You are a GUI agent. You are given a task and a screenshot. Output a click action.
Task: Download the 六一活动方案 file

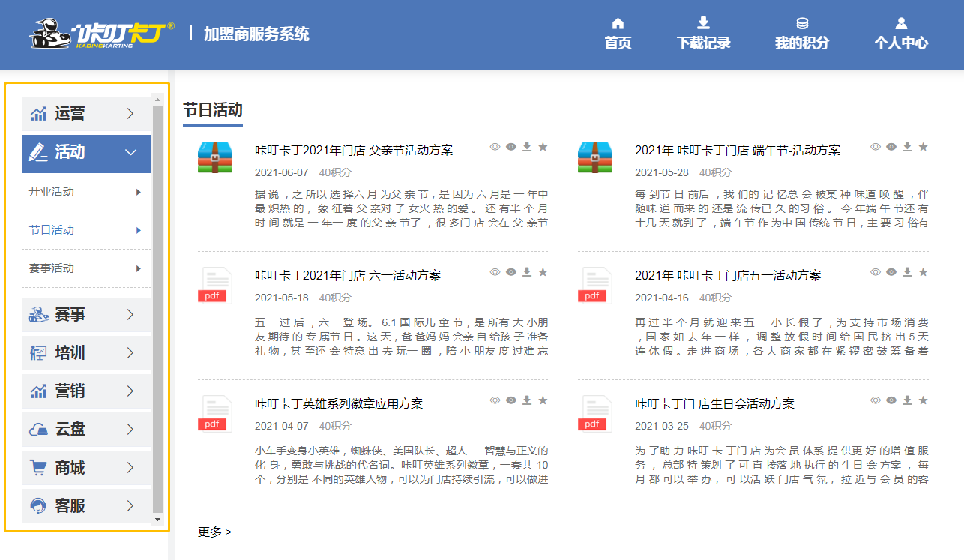click(x=527, y=272)
